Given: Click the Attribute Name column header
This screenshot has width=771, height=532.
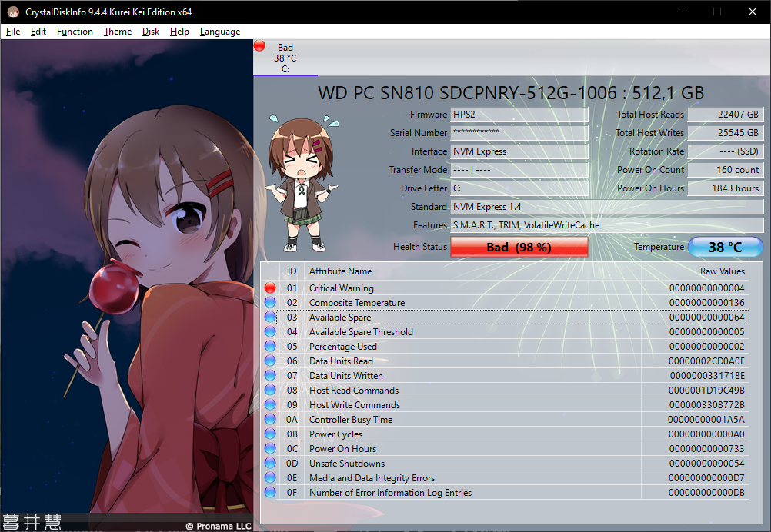Looking at the screenshot, I should [x=340, y=271].
